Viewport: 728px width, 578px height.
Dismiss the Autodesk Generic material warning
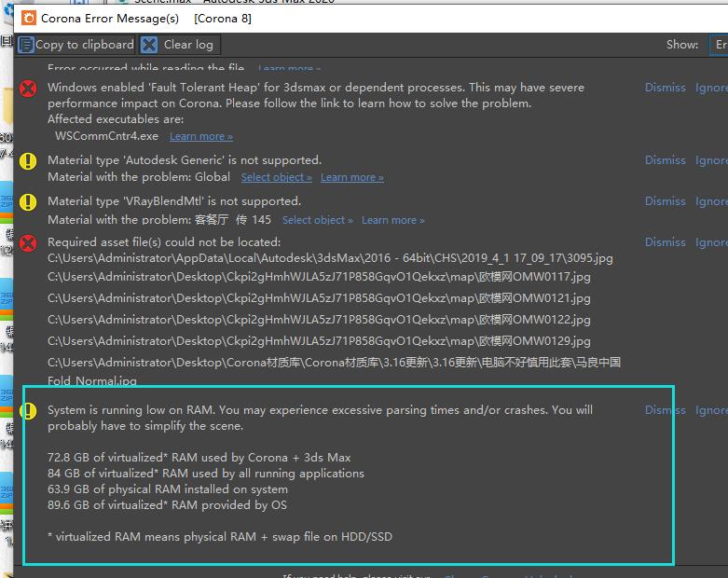665,160
